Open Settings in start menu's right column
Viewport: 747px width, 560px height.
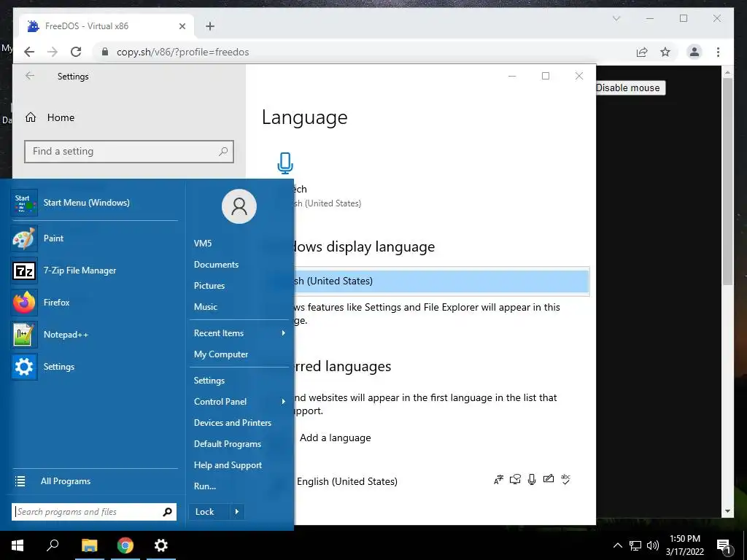coord(209,381)
